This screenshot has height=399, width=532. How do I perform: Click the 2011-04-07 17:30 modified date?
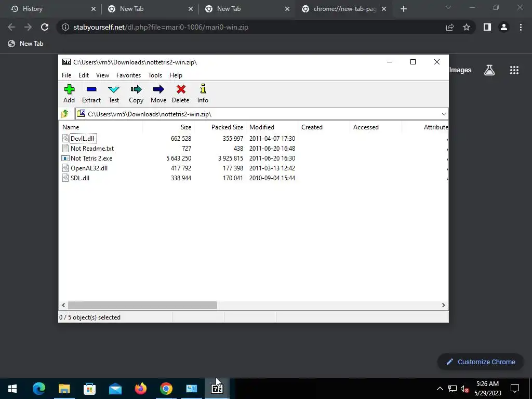point(272,138)
